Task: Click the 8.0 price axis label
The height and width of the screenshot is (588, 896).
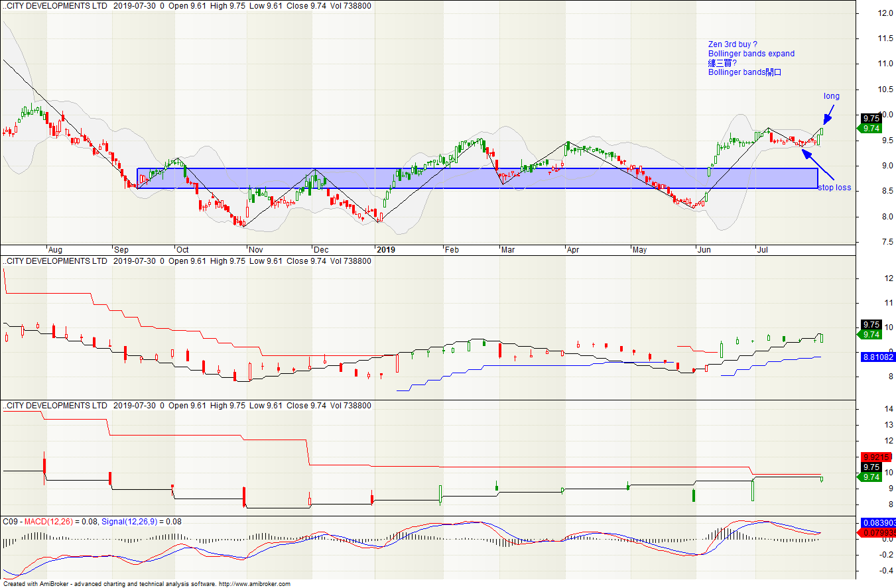Action: tap(887, 217)
